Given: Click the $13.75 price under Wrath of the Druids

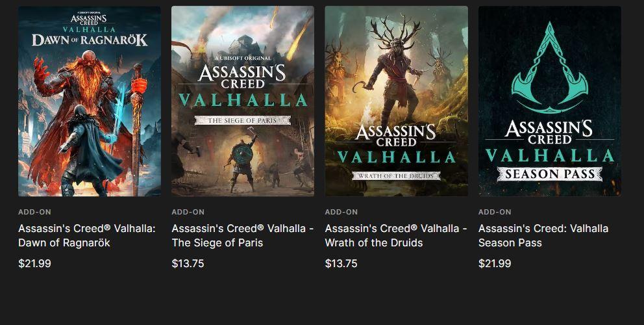Looking at the screenshot, I should 341,263.
